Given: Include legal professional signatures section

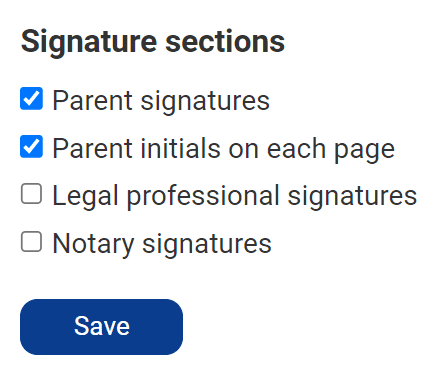Looking at the screenshot, I should click(31, 194).
